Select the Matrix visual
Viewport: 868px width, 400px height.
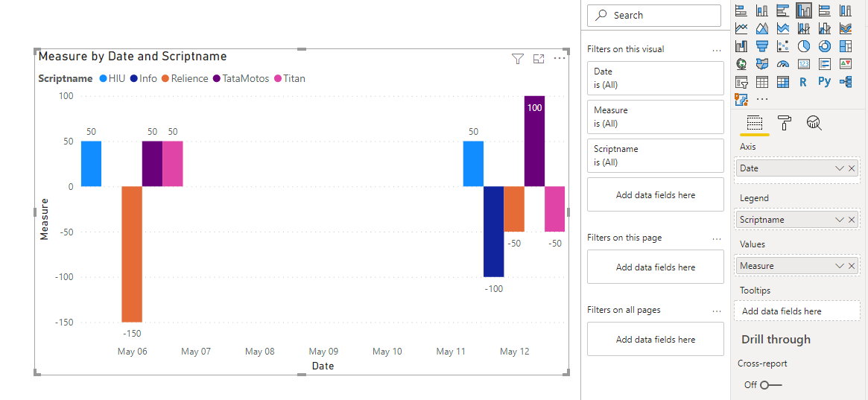pyautogui.click(x=783, y=83)
